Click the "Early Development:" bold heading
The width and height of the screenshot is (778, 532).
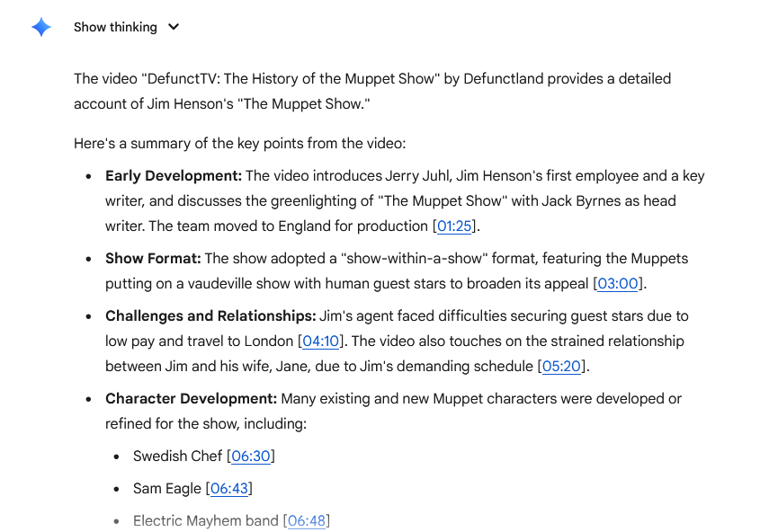[174, 176]
